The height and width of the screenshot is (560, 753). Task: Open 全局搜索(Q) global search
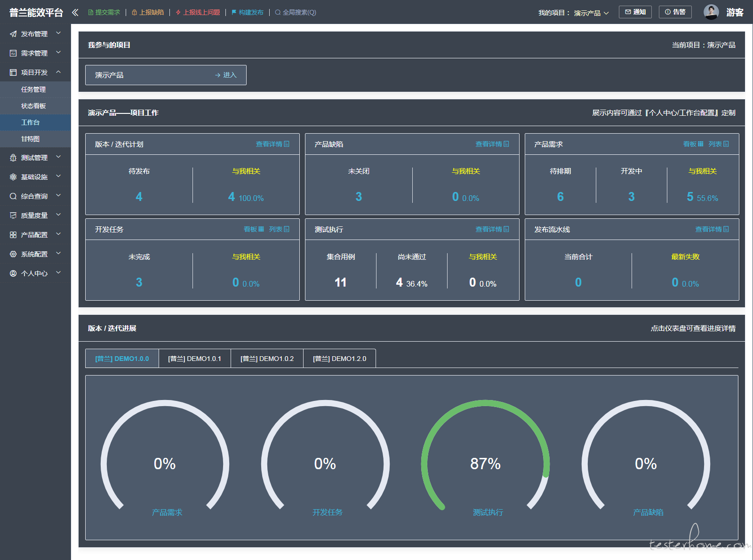[x=296, y=12]
